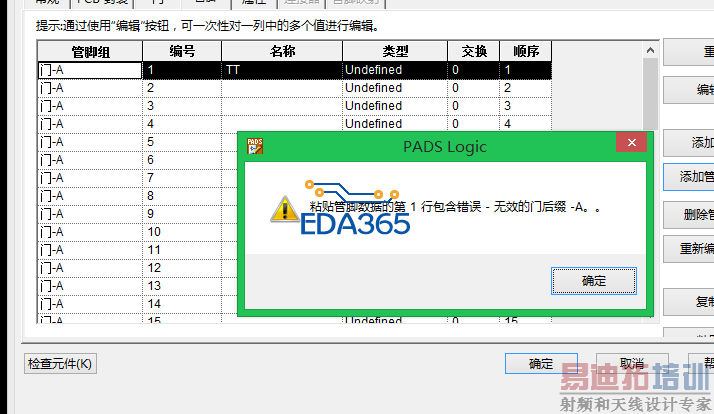
Task: Click the 重新编 button on the right side
Action: click(689, 249)
